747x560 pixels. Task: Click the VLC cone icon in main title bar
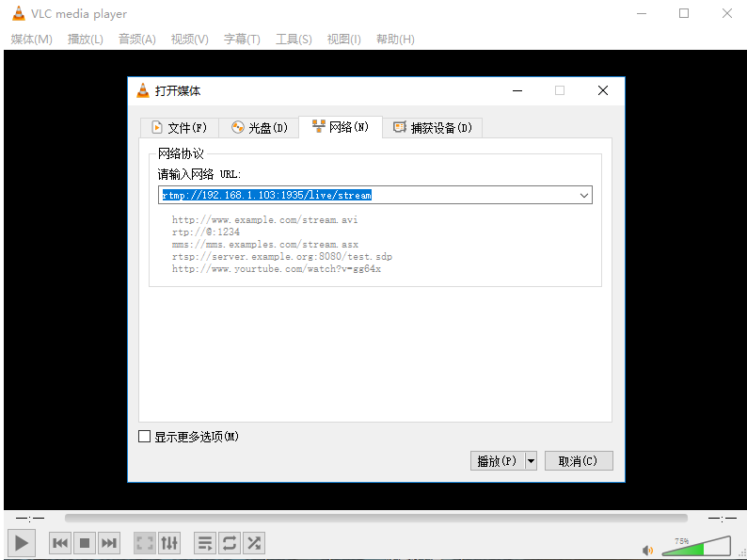tap(19, 13)
